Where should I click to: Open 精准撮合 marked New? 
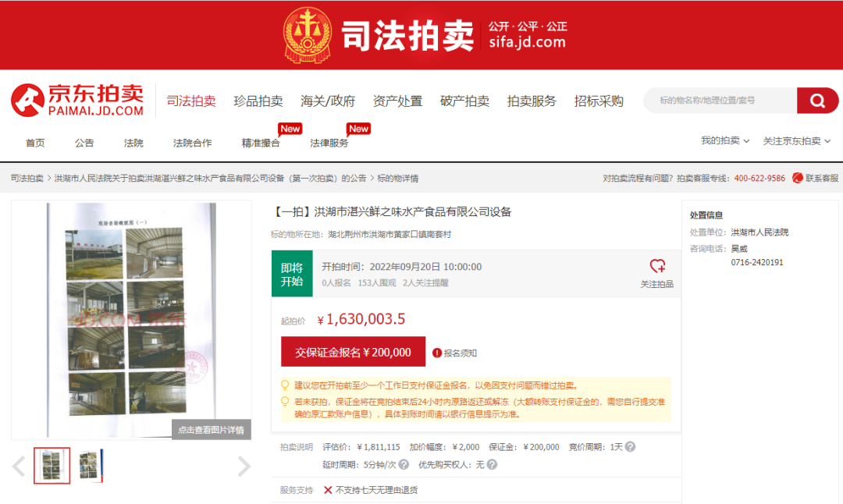click(x=261, y=143)
